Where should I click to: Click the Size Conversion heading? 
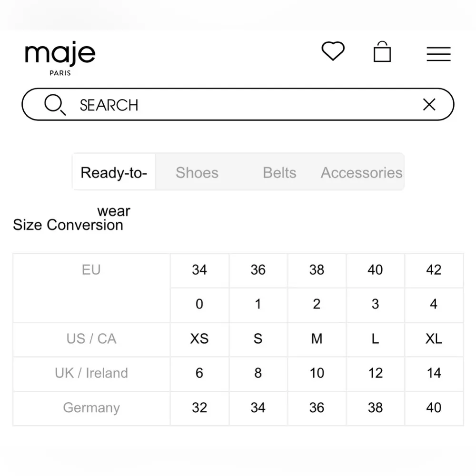(68, 225)
